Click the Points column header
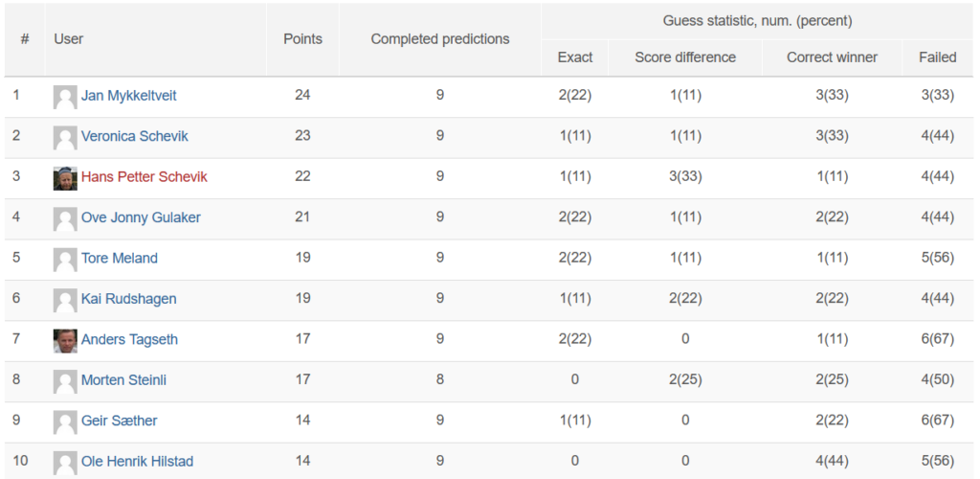980x479 pixels. [302, 39]
